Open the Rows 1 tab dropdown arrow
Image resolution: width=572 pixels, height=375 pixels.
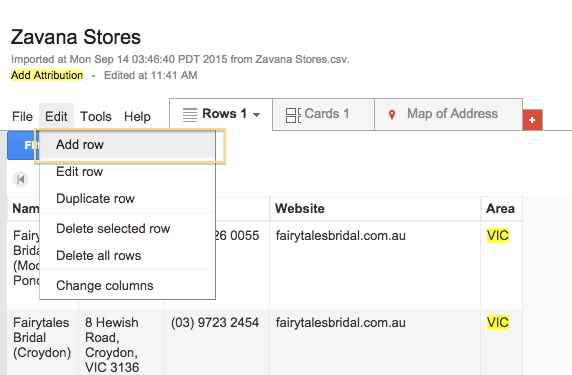click(x=256, y=115)
